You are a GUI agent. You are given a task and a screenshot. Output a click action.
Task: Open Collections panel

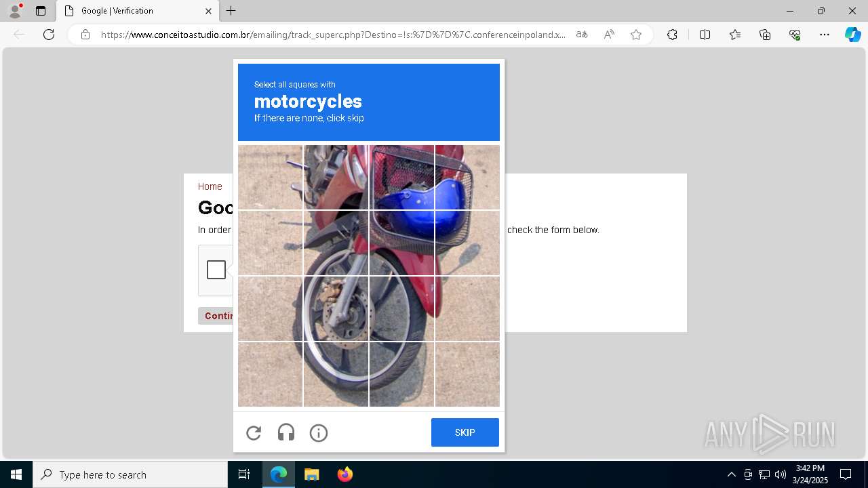pos(765,35)
